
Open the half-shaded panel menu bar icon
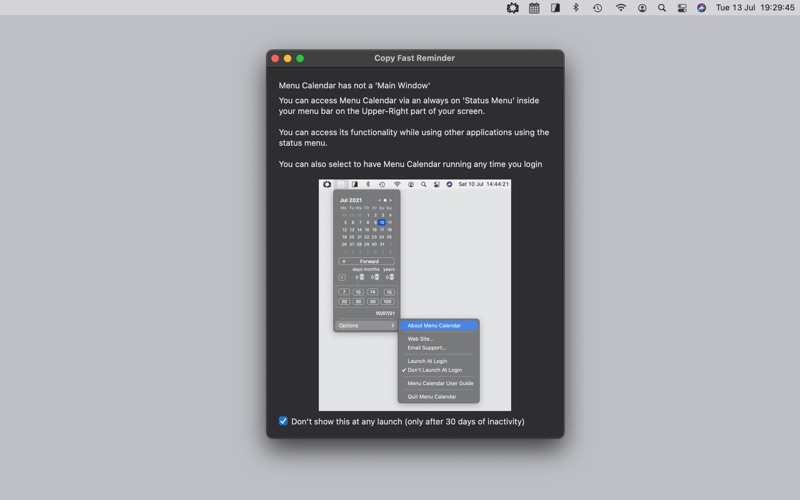(555, 8)
